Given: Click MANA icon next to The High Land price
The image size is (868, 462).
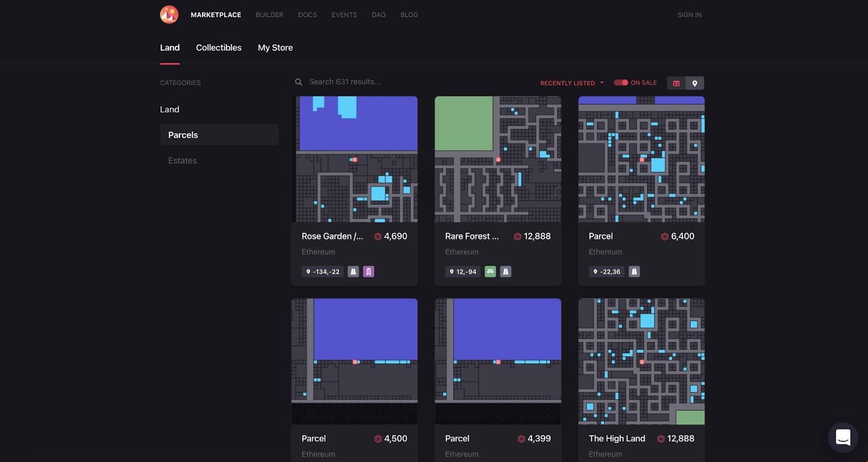Looking at the screenshot, I should [x=661, y=439].
